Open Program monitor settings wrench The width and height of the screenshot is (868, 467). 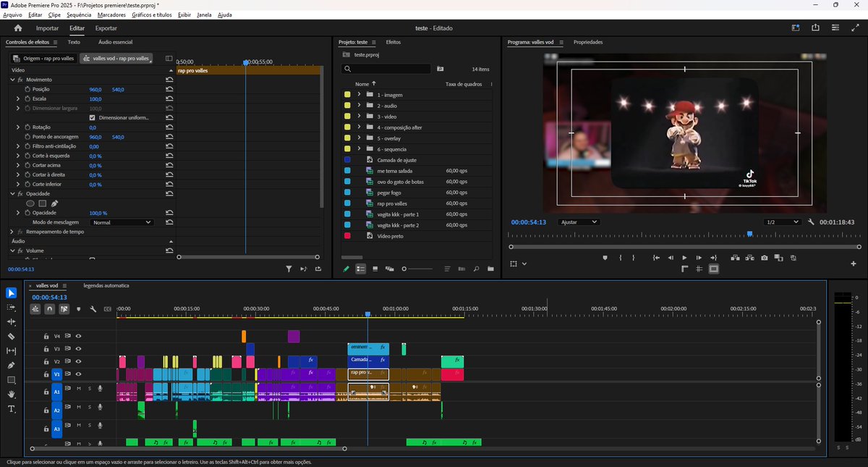click(812, 222)
